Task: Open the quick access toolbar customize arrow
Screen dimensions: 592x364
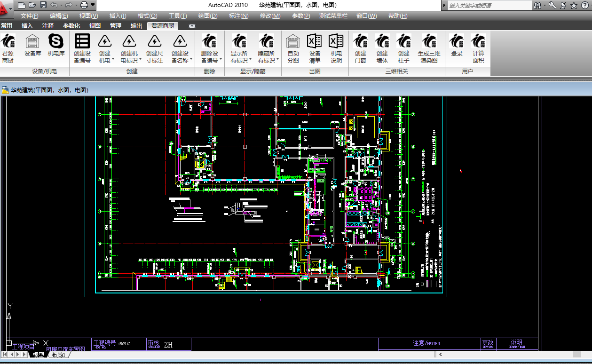Action: click(93, 5)
